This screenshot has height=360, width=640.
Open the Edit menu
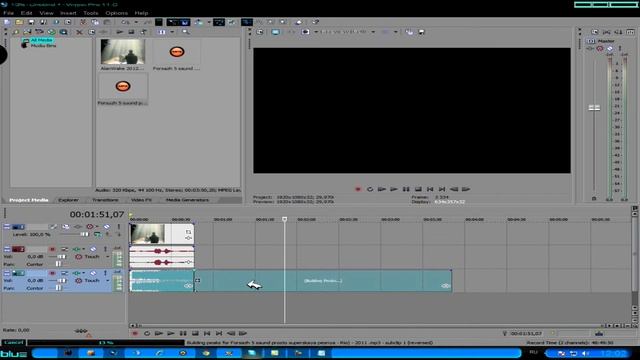click(x=27, y=13)
